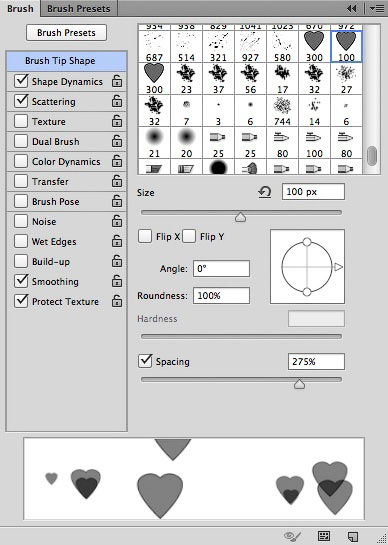Uncheck Spacing checkbox
This screenshot has width=388, height=545.
point(145,361)
